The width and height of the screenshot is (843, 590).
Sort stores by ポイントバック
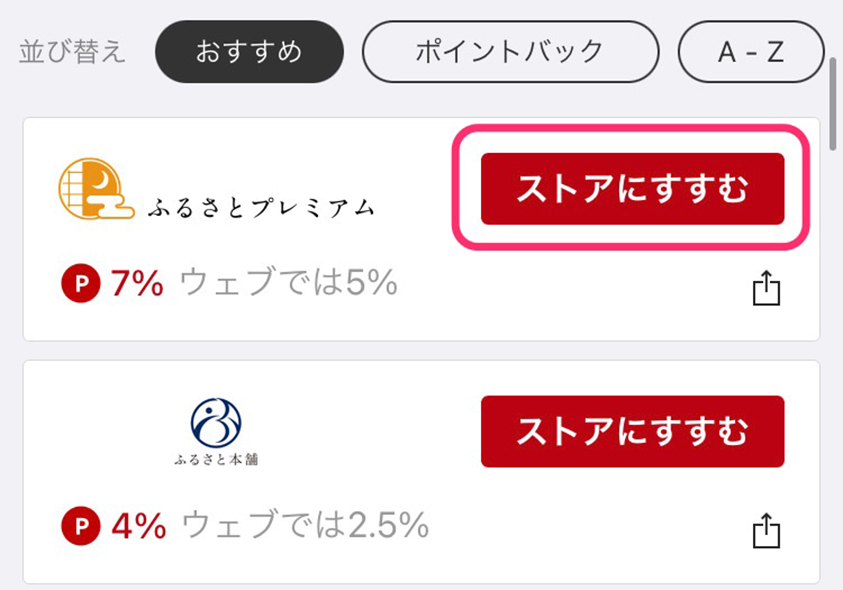tap(510, 52)
